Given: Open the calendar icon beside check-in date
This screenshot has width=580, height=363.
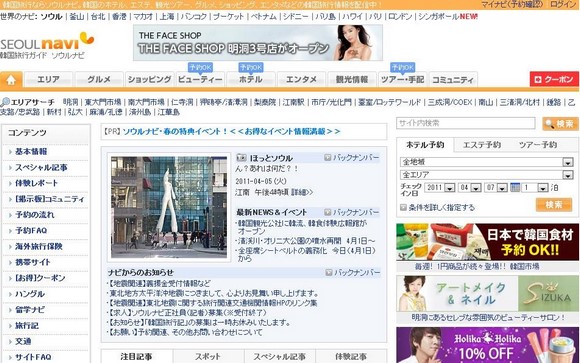Looking at the screenshot, I should pos(515,187).
